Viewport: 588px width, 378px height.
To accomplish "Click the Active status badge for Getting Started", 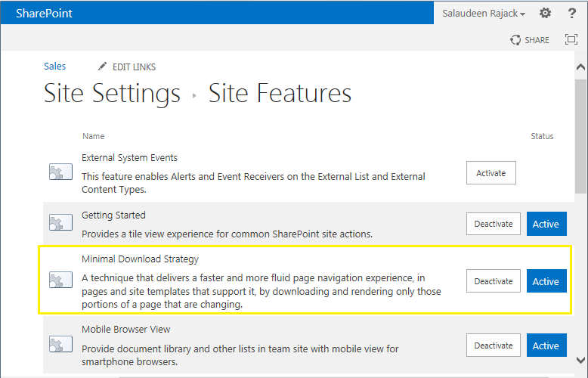I will click(x=546, y=224).
